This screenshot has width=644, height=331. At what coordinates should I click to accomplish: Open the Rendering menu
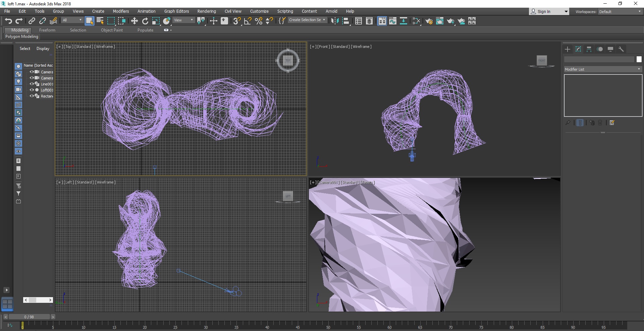tap(207, 11)
